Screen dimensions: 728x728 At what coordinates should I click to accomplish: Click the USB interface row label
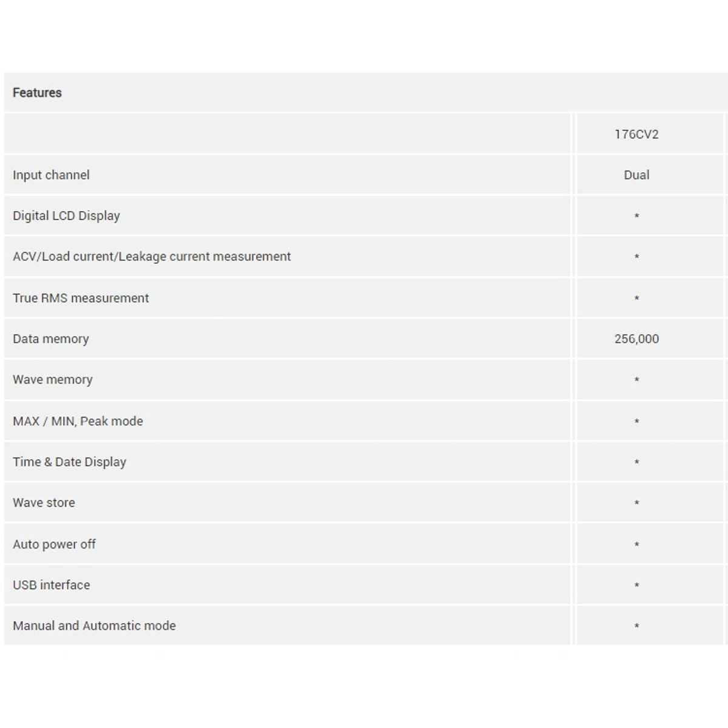point(51,585)
